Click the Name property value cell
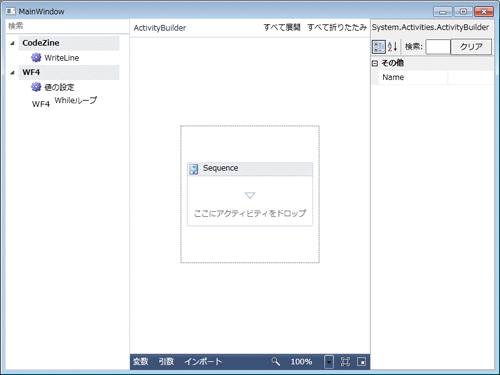 [471, 77]
